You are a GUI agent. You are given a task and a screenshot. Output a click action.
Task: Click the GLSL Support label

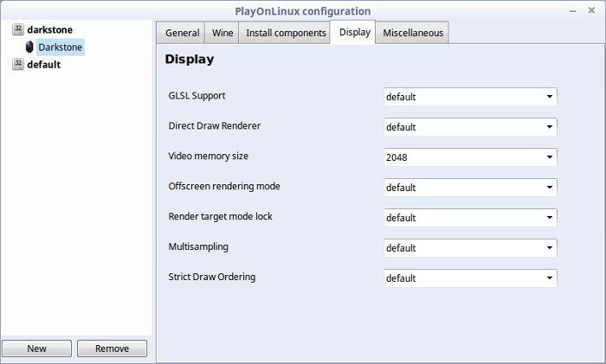point(197,96)
